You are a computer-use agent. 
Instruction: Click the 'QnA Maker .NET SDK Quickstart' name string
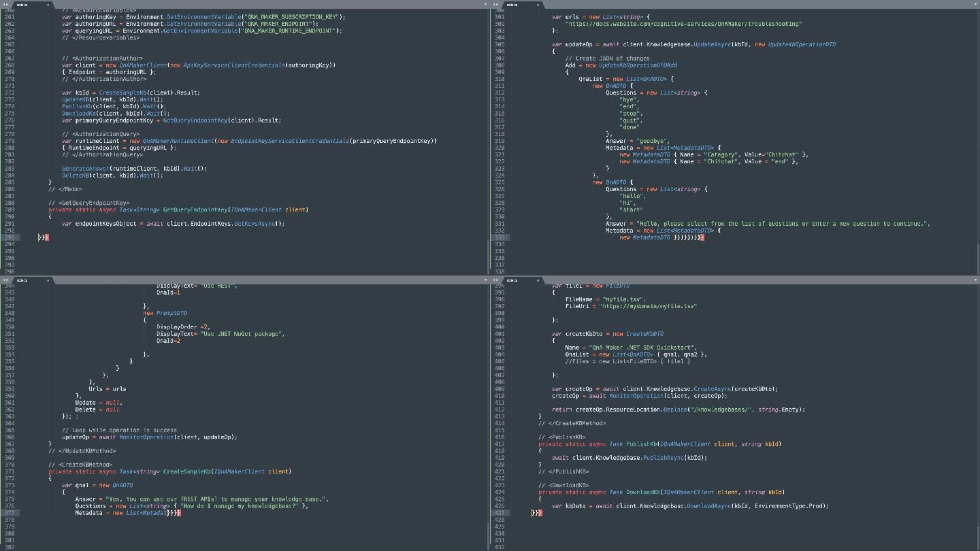click(641, 347)
